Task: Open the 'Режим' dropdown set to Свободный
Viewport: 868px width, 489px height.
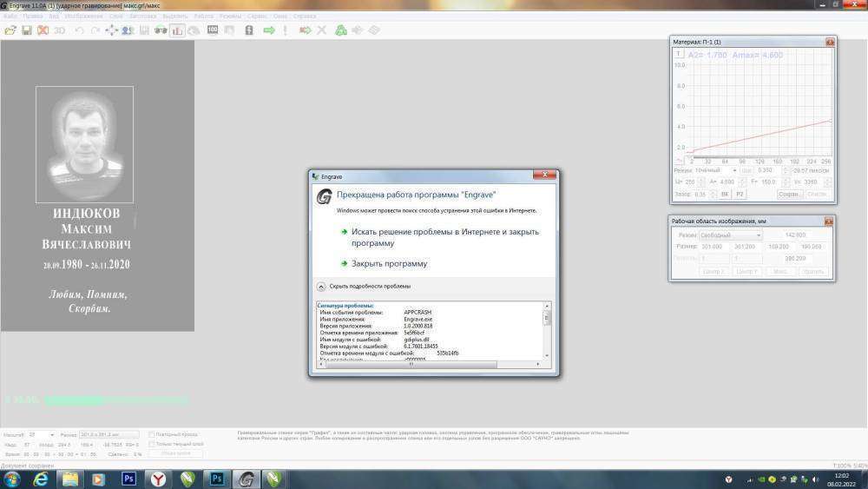Action: 731,235
